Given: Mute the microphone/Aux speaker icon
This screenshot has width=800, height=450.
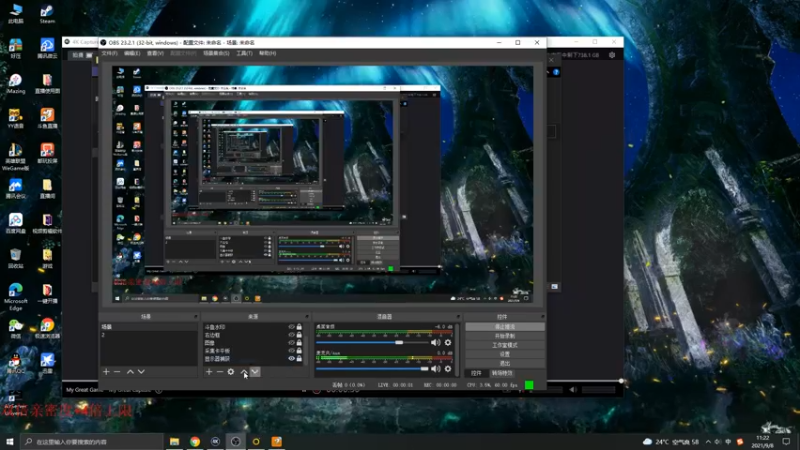Looking at the screenshot, I should pyautogui.click(x=435, y=369).
